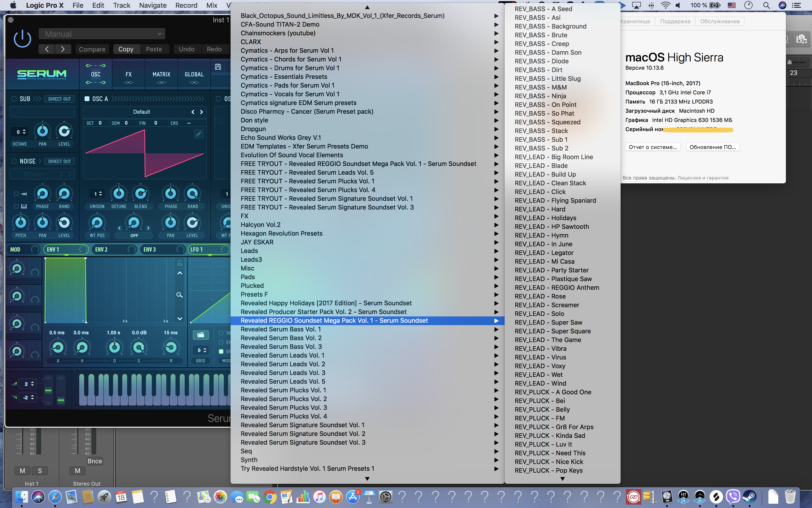Click the Serum plugin power button

(22, 39)
